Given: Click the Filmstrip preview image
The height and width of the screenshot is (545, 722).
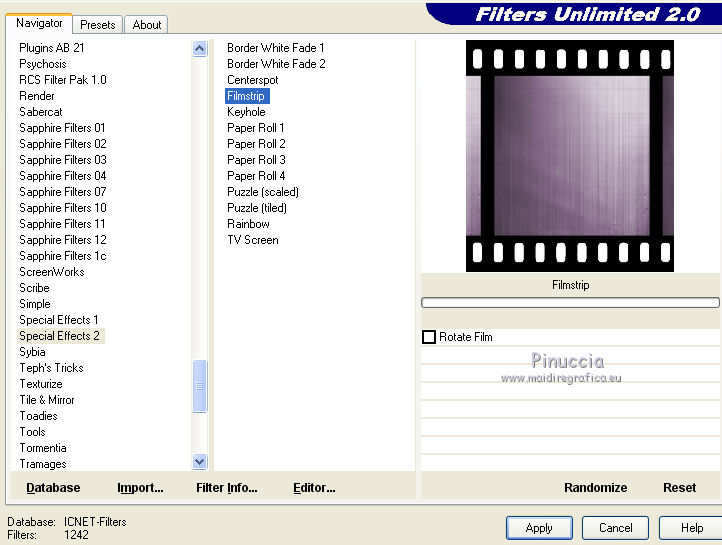Looking at the screenshot, I should [x=570, y=156].
